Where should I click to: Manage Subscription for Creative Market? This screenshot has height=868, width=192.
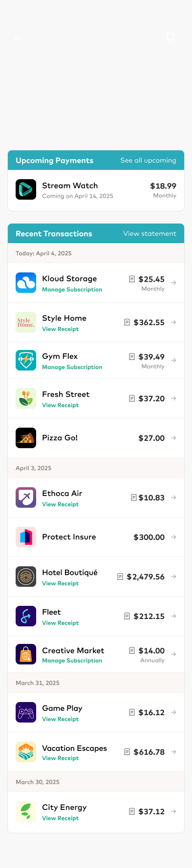[x=72, y=661]
